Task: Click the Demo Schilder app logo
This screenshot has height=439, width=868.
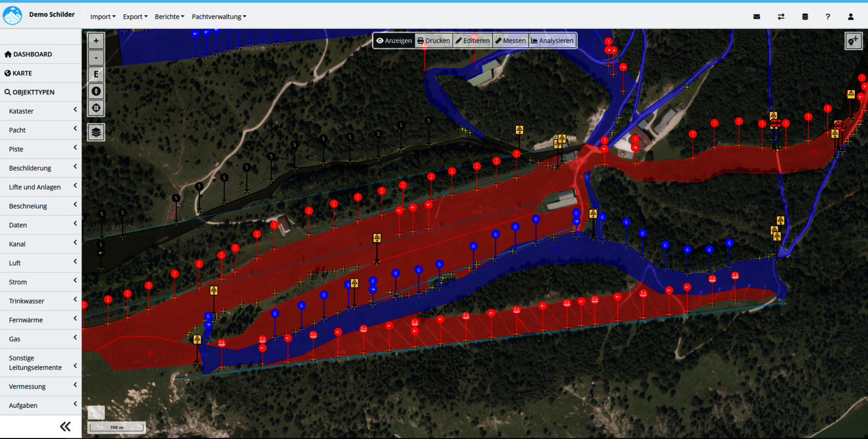Action: 12,15
